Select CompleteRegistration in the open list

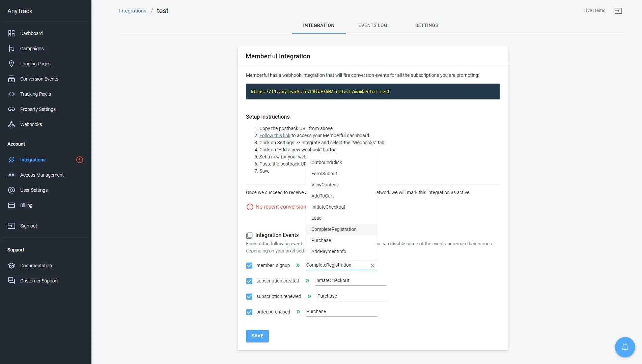click(341, 229)
